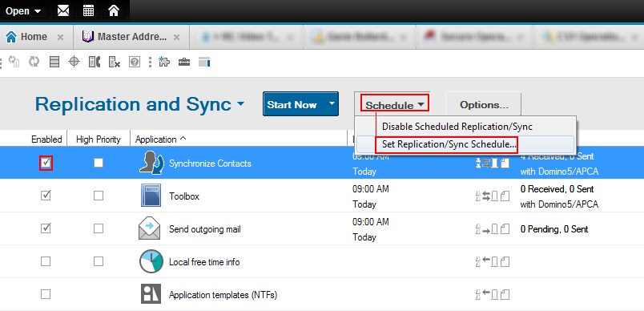
Task: Open the Start Now dropdown arrow
Action: [x=332, y=103]
